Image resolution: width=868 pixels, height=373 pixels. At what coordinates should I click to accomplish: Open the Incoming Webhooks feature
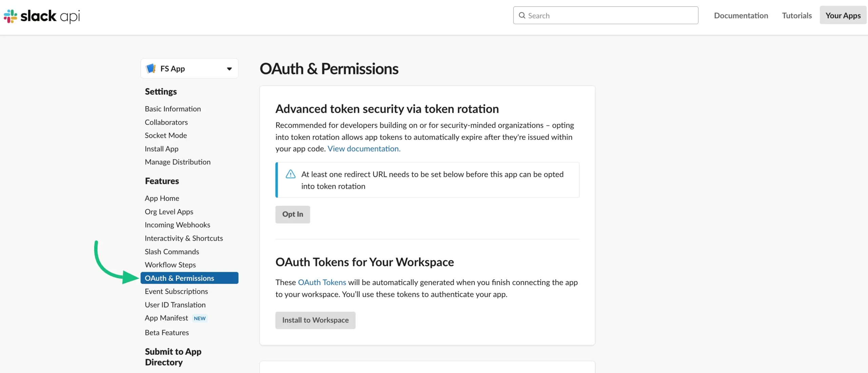point(177,225)
